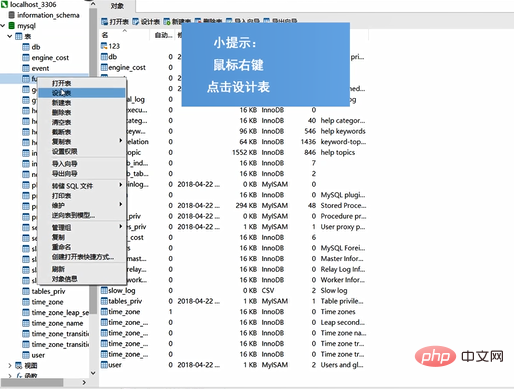
Task: Click tables_priv icon in object list
Action: 104,301
